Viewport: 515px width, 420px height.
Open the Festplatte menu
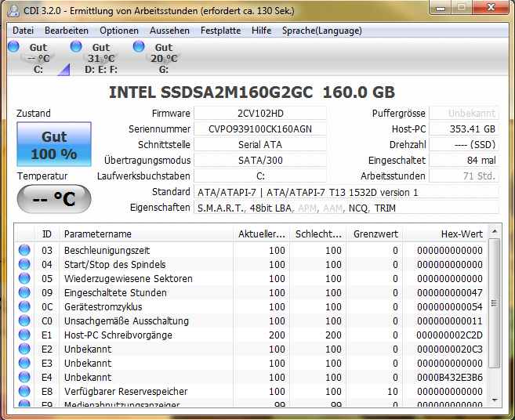[x=220, y=31]
